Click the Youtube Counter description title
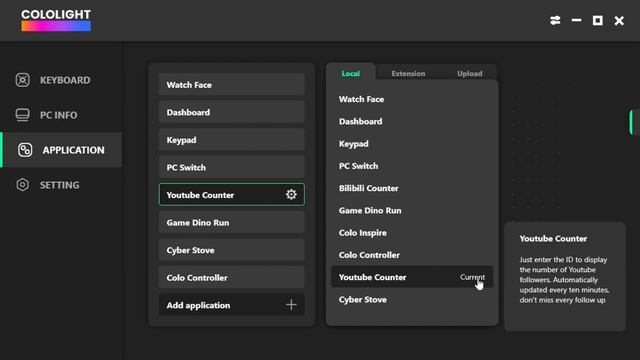Screen dimensions: 640x360 coord(553,238)
